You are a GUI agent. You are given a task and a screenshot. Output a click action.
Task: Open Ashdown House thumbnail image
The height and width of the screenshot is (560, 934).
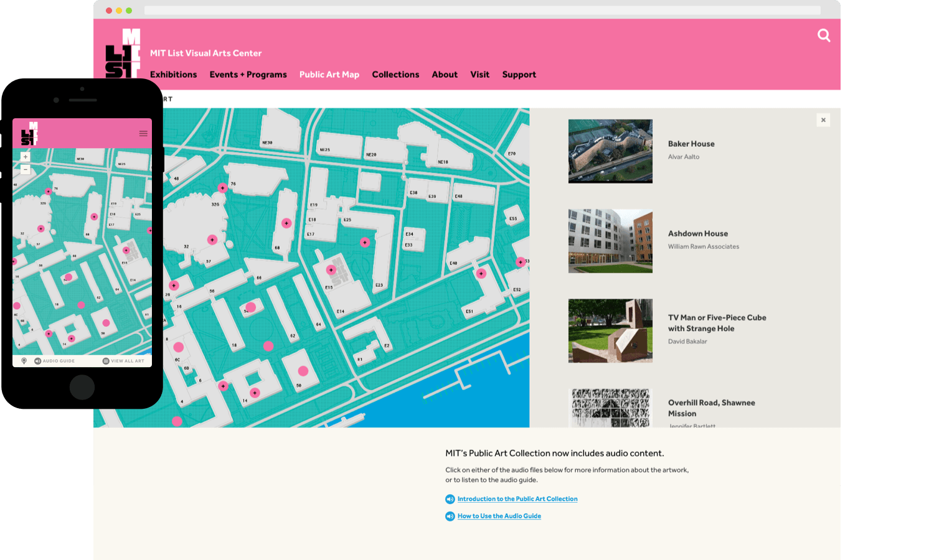pos(610,241)
